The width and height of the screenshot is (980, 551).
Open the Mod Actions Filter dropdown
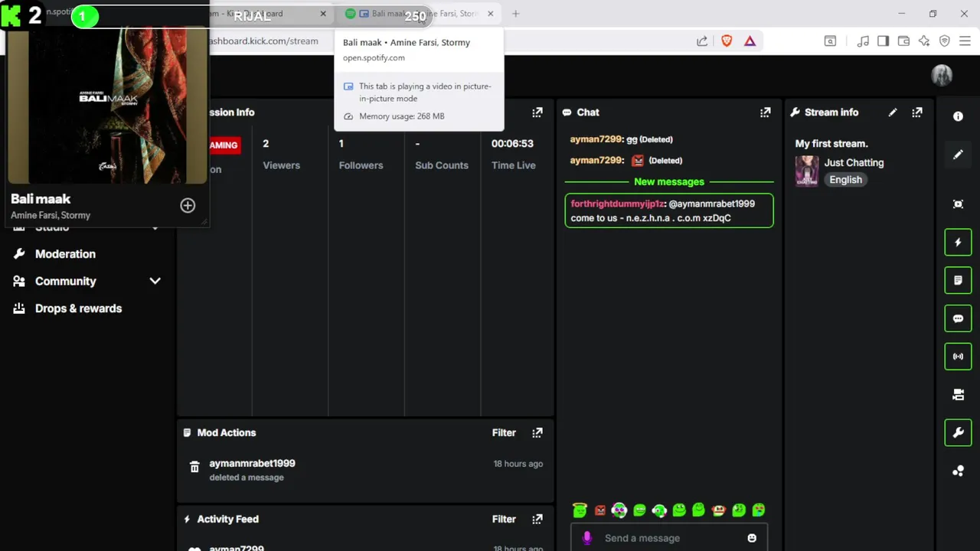click(x=504, y=432)
